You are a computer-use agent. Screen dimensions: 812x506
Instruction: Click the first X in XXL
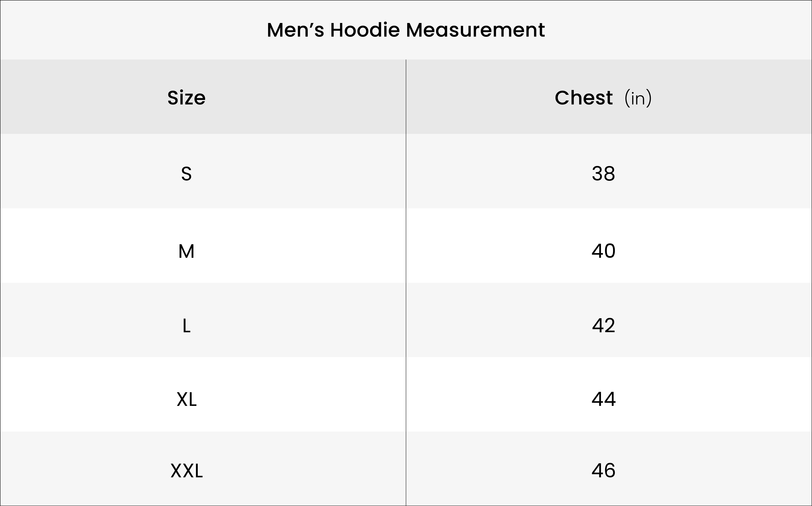point(176,471)
